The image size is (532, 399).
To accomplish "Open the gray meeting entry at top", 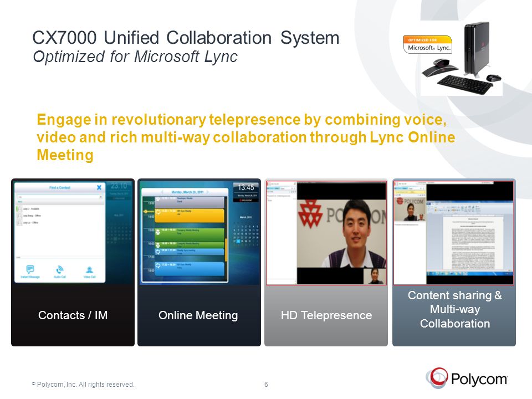I will (190, 202).
